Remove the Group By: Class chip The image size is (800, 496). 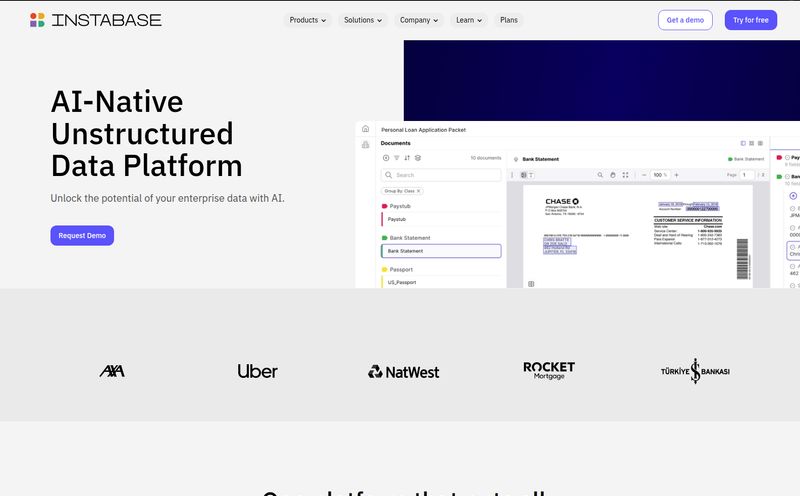pos(418,191)
